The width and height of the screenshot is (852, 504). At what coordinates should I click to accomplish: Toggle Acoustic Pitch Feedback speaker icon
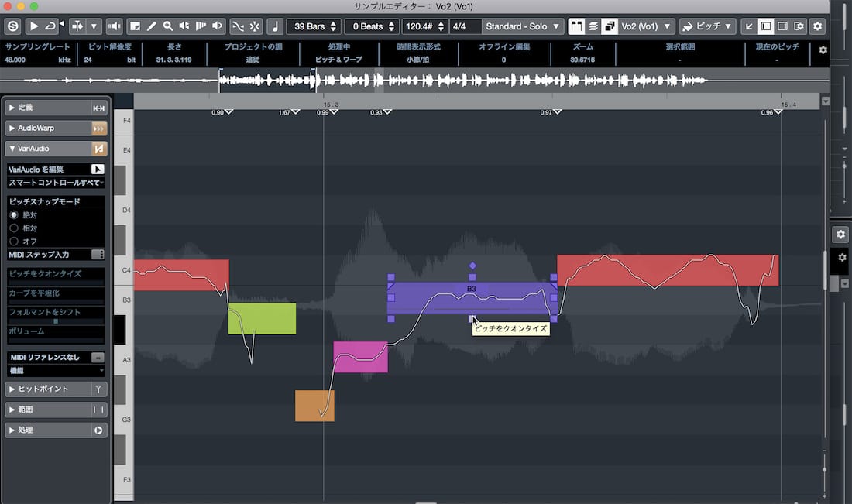[x=114, y=26]
